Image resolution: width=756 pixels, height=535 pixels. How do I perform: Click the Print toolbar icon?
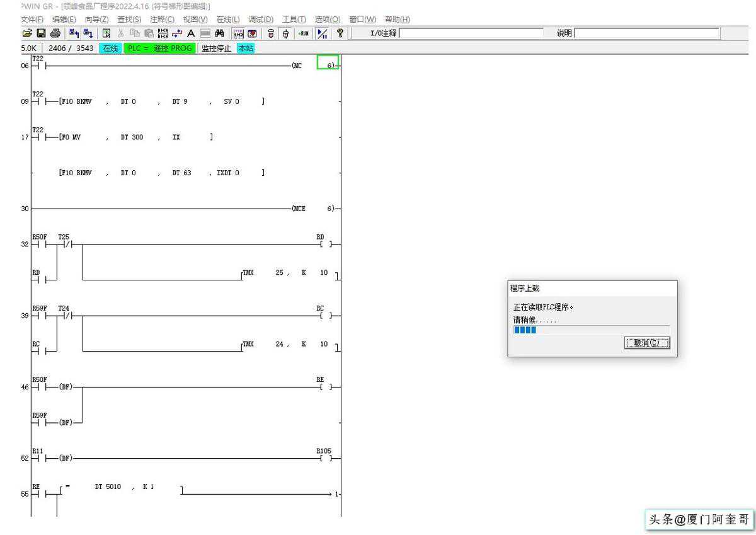(55, 33)
